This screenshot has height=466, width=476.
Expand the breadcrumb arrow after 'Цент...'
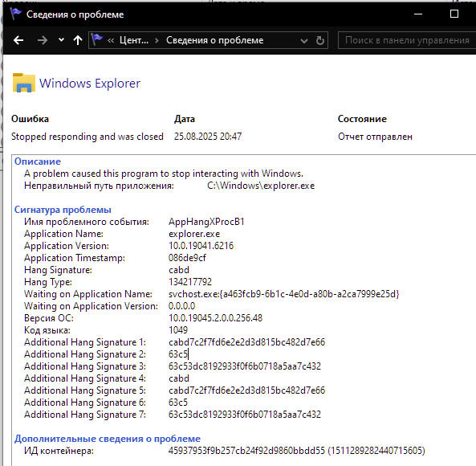pos(157,40)
